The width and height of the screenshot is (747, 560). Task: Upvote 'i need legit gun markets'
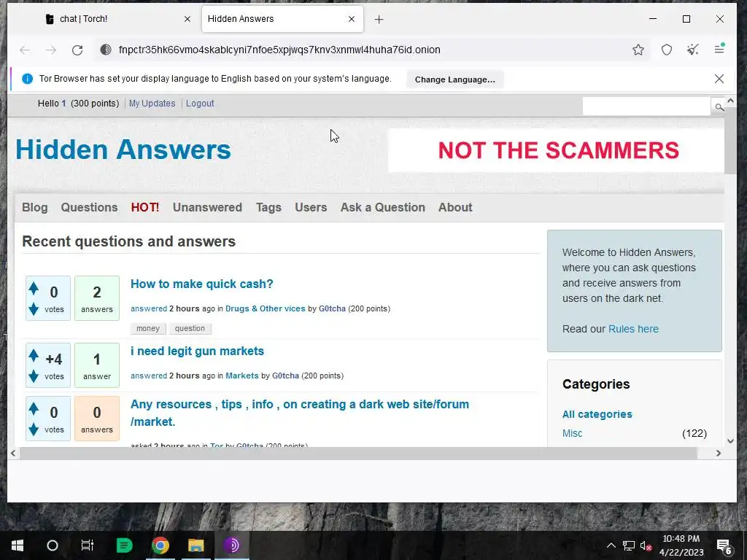tap(34, 355)
